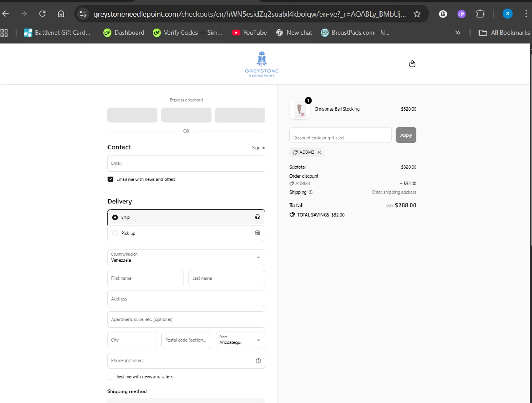Click the Enter shipping address text
This screenshot has height=403, width=532.
pos(394,192)
